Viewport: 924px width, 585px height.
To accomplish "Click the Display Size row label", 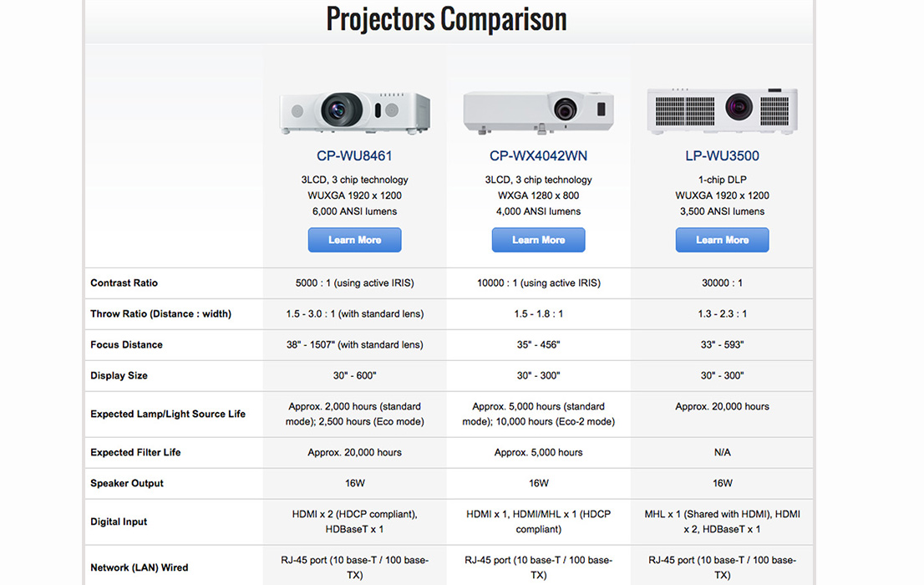I will pos(119,375).
